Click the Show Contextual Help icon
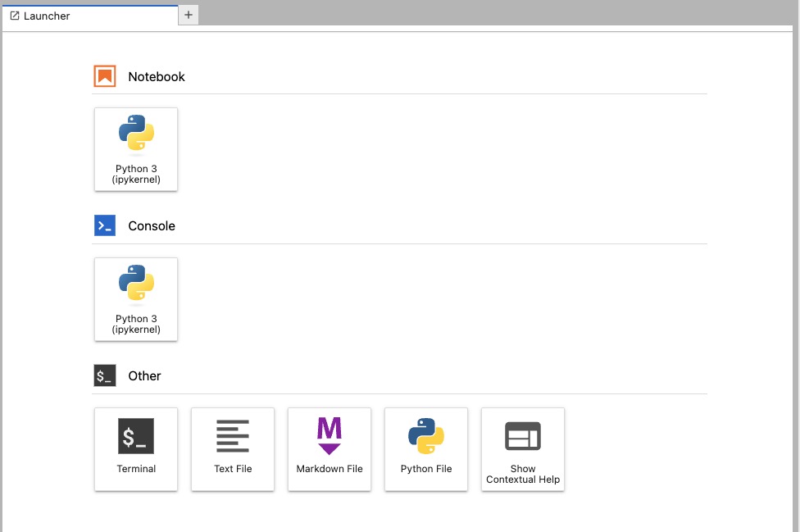Viewport: 800px width, 532px height. 523,436
